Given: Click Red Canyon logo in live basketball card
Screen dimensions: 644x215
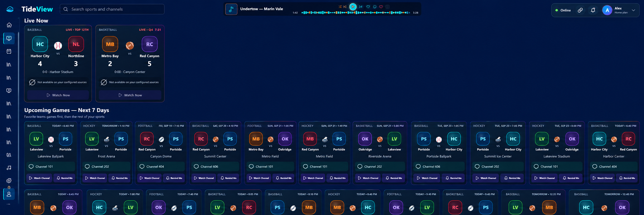Looking at the screenshot, I should (149, 44).
